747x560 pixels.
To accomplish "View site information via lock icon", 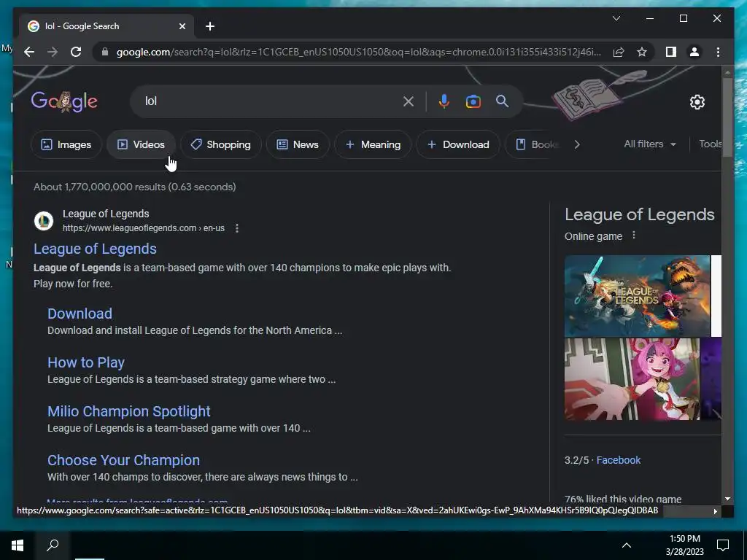I will (x=105, y=52).
